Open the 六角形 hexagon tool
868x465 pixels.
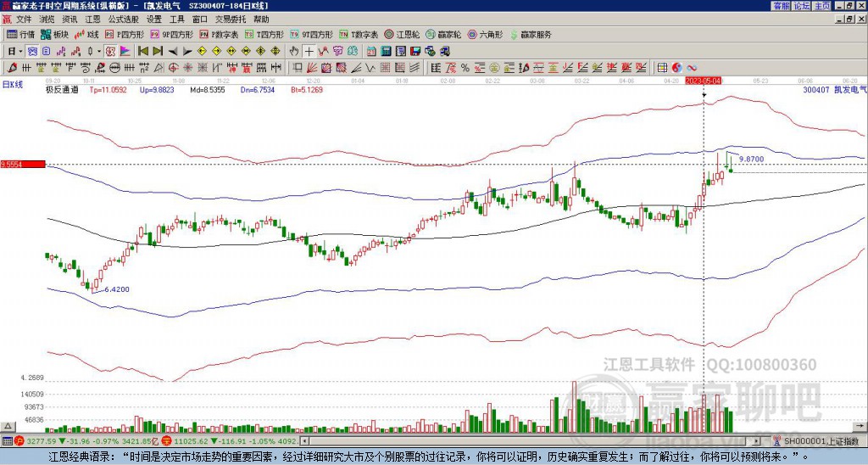(x=485, y=34)
